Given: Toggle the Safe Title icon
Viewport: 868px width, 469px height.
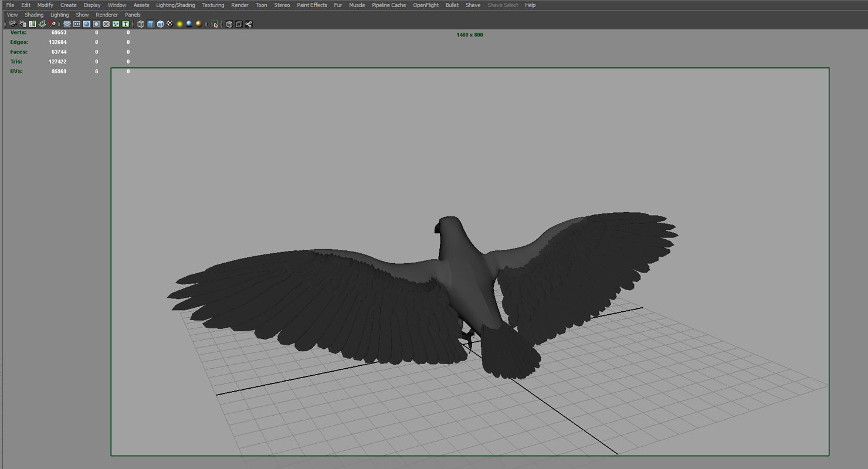Looking at the screenshot, I should point(125,24).
